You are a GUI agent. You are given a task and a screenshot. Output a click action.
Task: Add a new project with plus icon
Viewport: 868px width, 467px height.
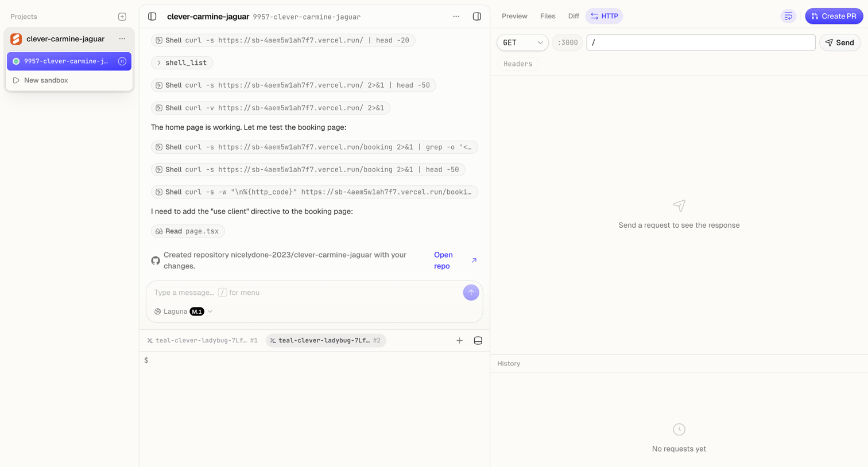[x=122, y=17]
